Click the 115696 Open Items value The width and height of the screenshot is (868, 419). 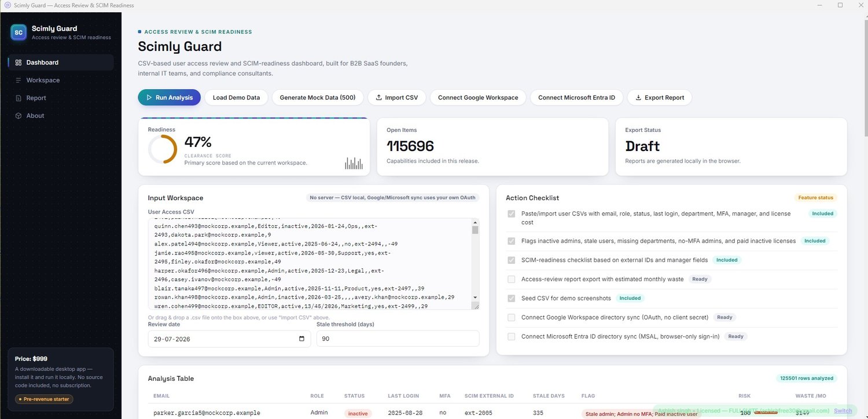(410, 146)
